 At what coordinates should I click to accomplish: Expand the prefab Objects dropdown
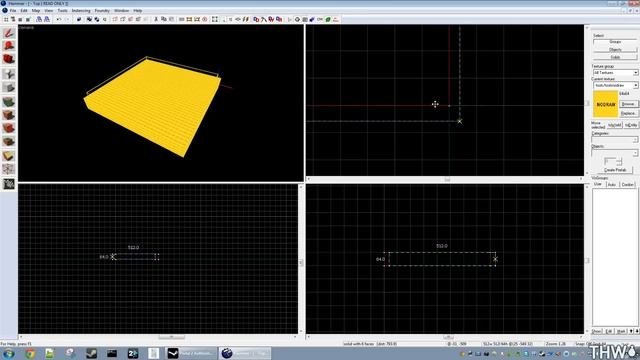pyautogui.click(x=635, y=153)
